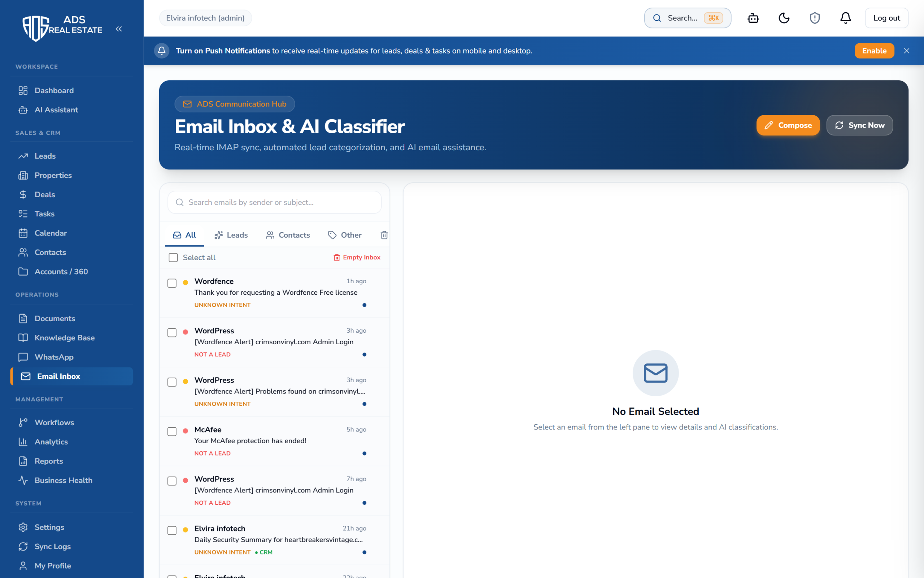
Task: Tick checkbox for Daily Security Summary email
Action: coord(172,531)
